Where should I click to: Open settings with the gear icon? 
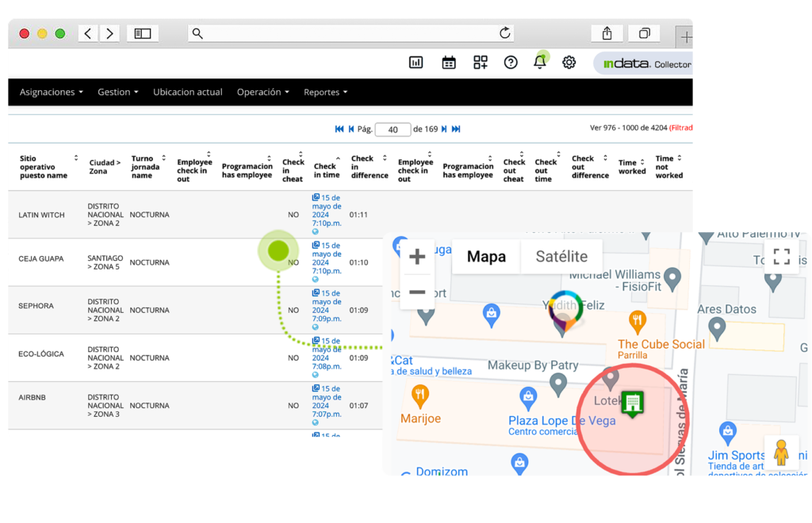[569, 62]
